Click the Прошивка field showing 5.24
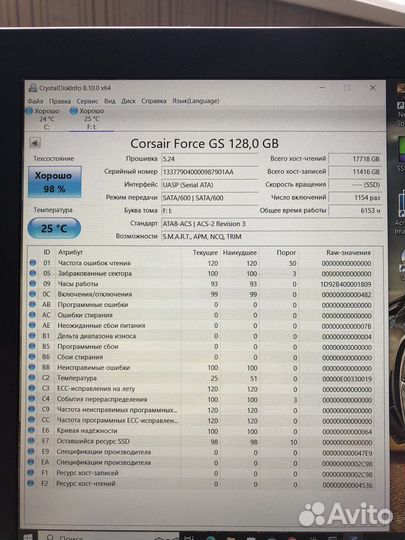The width and height of the screenshot is (405, 540). click(209, 159)
